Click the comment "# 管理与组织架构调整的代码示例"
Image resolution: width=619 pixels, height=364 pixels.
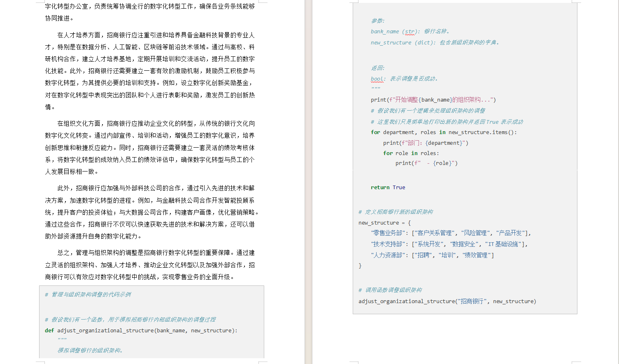point(88,294)
